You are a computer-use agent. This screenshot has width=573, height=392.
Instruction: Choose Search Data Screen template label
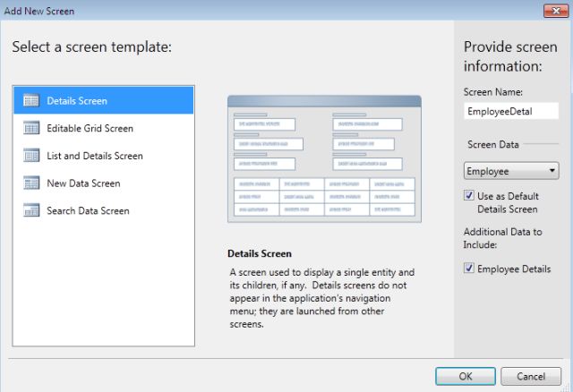click(x=88, y=211)
